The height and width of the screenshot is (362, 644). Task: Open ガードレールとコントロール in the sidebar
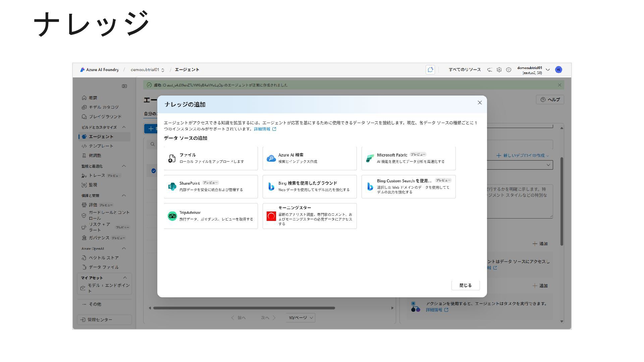point(105,215)
